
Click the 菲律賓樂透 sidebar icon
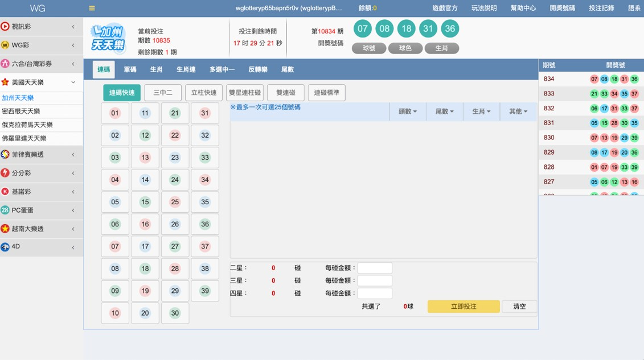point(5,155)
